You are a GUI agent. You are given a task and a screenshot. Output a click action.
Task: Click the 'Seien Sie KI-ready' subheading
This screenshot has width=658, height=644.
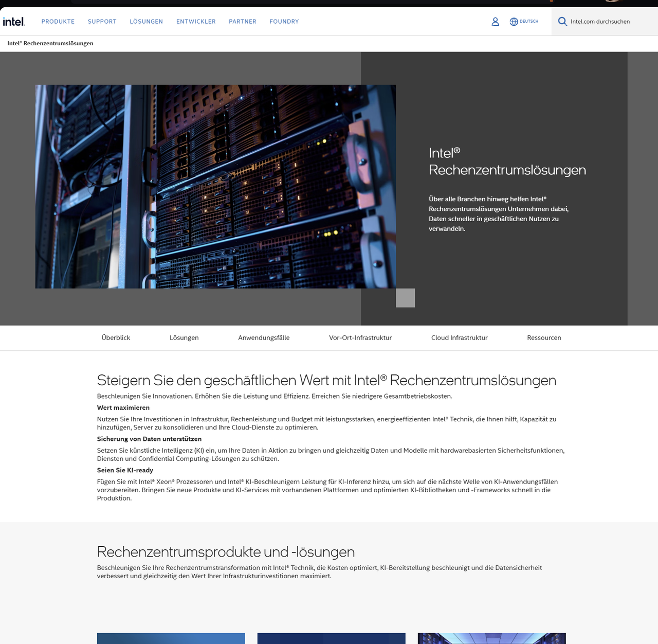tap(125, 470)
